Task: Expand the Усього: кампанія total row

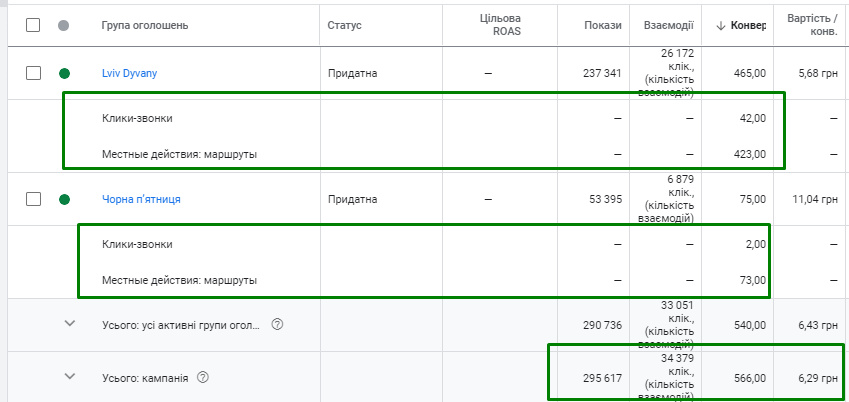Action: pos(69,377)
